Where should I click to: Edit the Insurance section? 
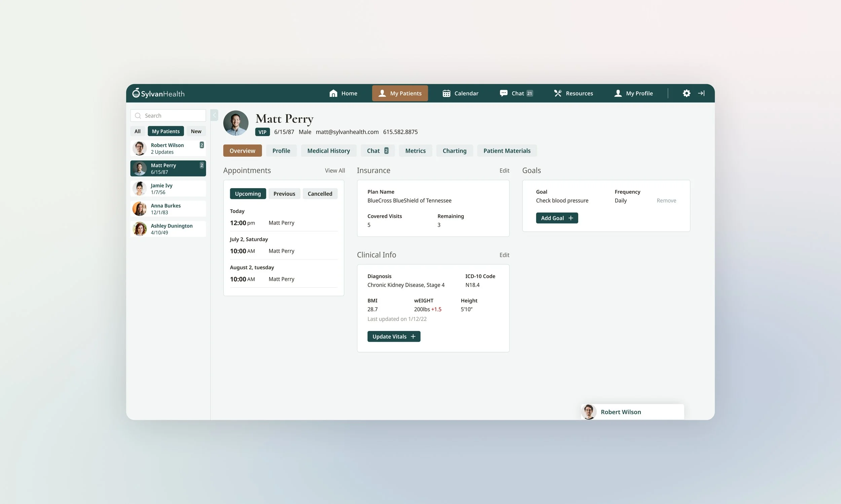(504, 170)
